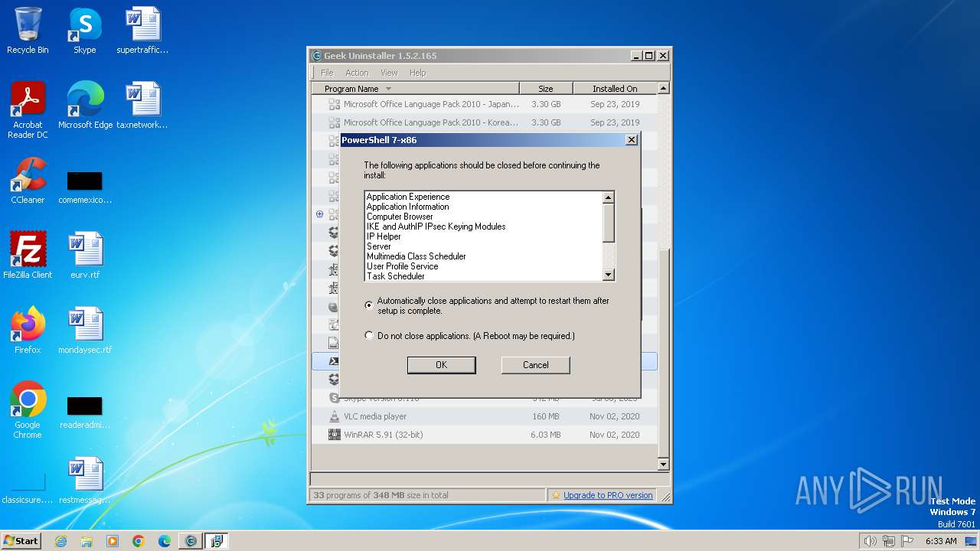The height and width of the screenshot is (551, 980).
Task: Select the readeradmi desktop file
Action: click(85, 413)
